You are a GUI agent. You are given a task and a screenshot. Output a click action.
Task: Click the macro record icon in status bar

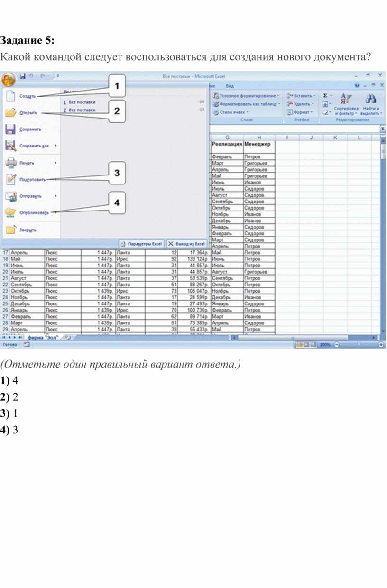pos(26,345)
